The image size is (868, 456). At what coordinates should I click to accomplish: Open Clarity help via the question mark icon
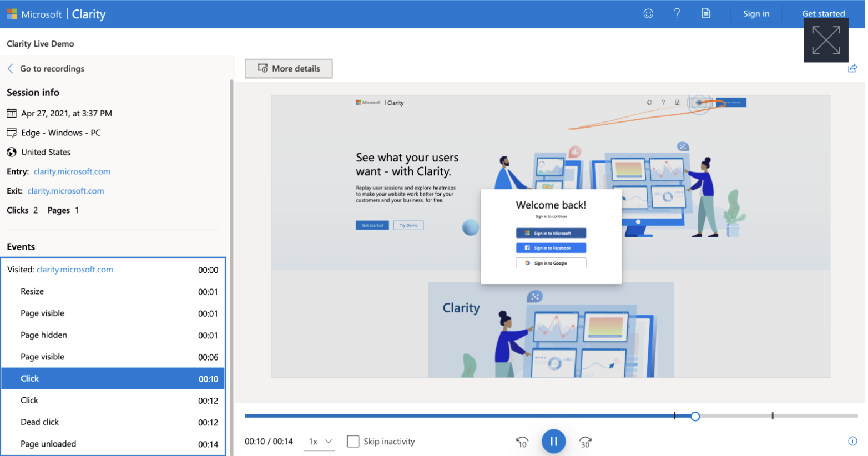point(677,13)
